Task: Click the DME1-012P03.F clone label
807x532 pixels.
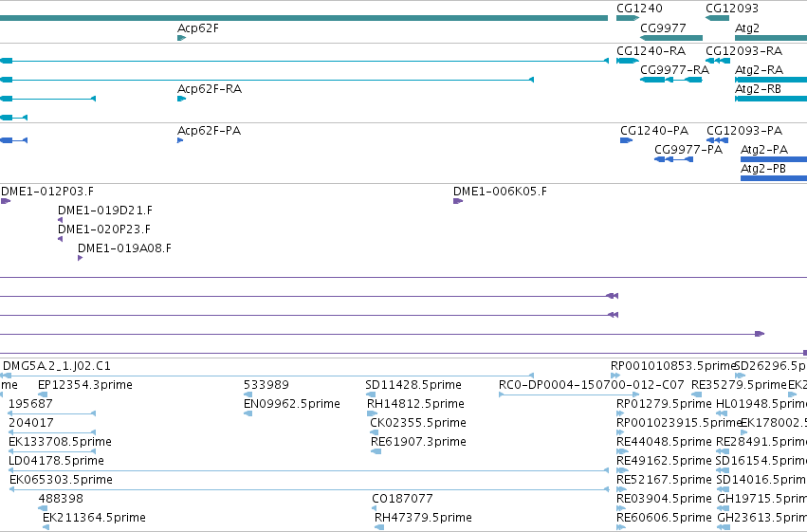Action: click(x=47, y=192)
